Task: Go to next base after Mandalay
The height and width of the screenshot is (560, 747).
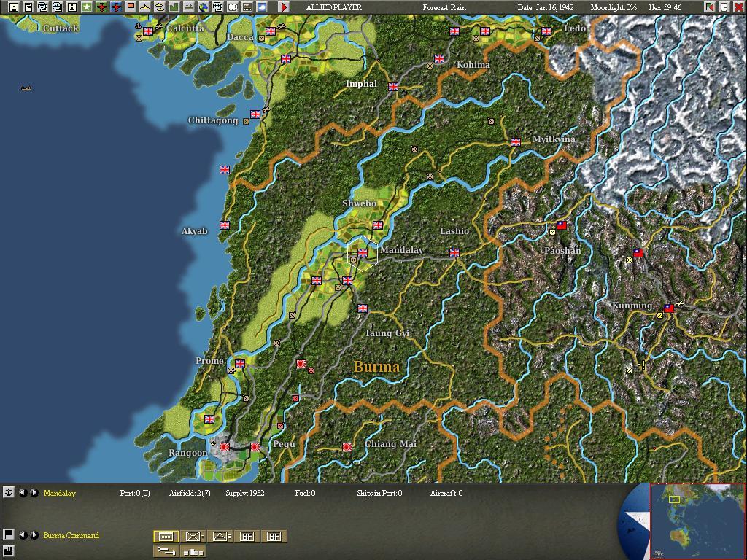Action: click(34, 493)
